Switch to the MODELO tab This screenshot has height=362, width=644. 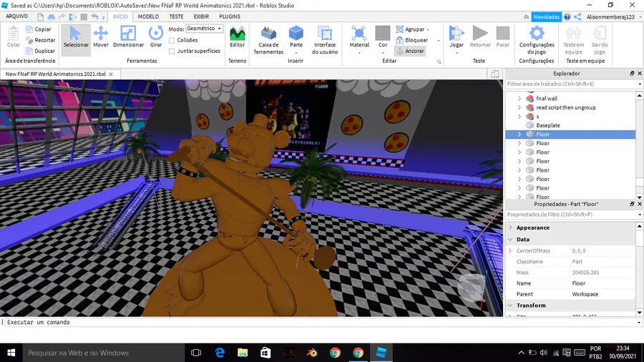(x=148, y=16)
